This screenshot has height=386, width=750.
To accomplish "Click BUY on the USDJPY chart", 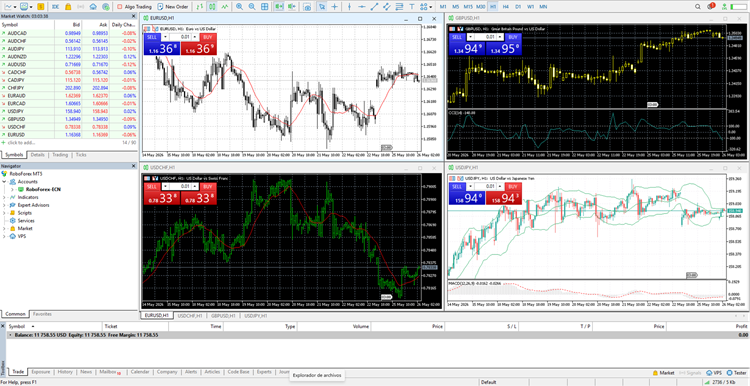I will tap(512, 186).
